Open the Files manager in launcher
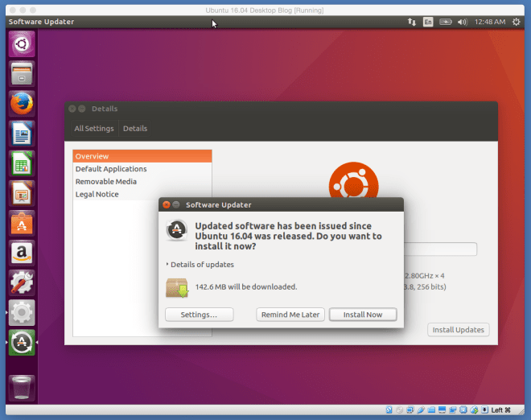 (22, 74)
